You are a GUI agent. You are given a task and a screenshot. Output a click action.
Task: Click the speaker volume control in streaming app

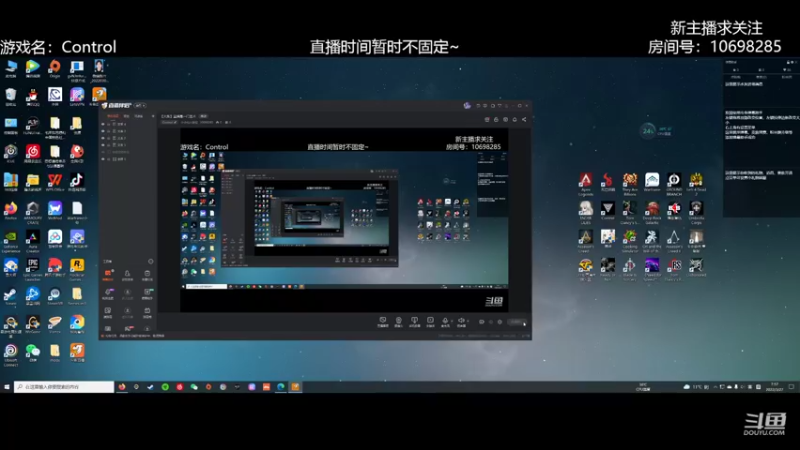pos(461,321)
